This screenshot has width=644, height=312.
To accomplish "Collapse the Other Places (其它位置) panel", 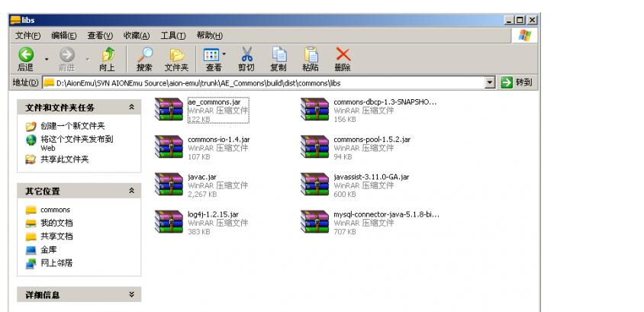I will (131, 191).
